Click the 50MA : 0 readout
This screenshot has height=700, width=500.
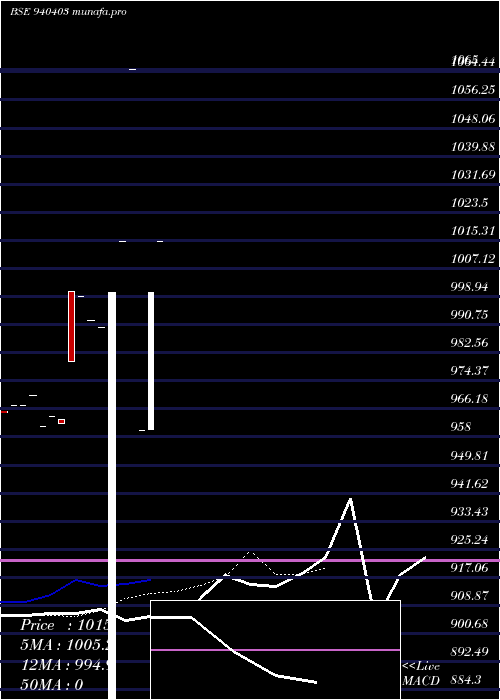(51, 685)
